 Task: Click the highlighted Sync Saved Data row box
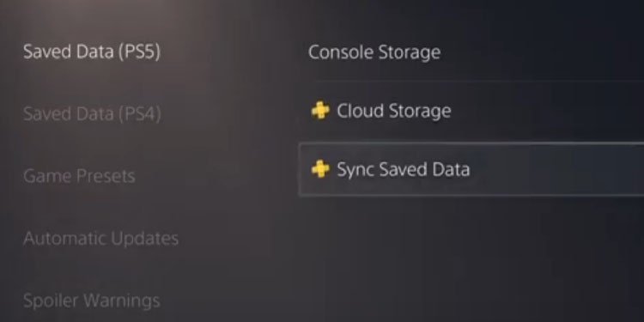471,169
